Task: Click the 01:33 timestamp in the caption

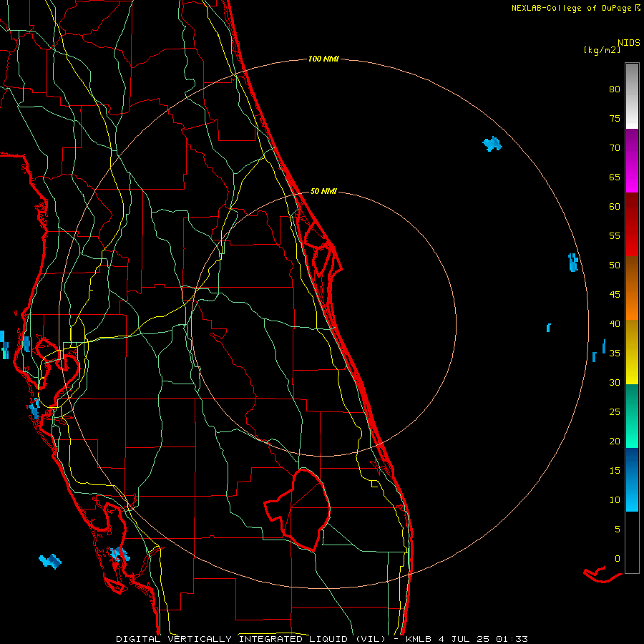Action: (512, 639)
